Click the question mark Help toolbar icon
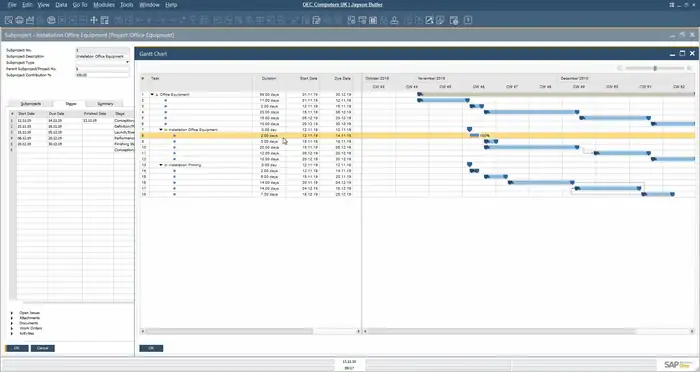The width and height of the screenshot is (700, 372). click(x=468, y=20)
